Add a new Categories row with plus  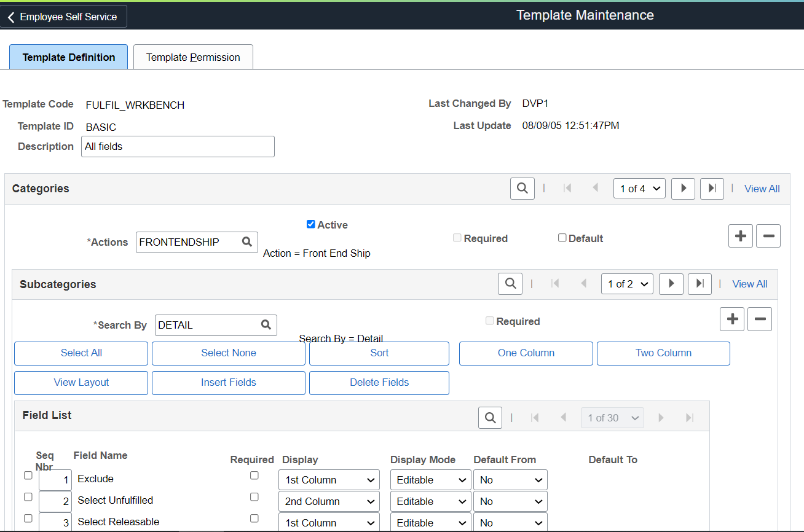pyautogui.click(x=740, y=236)
